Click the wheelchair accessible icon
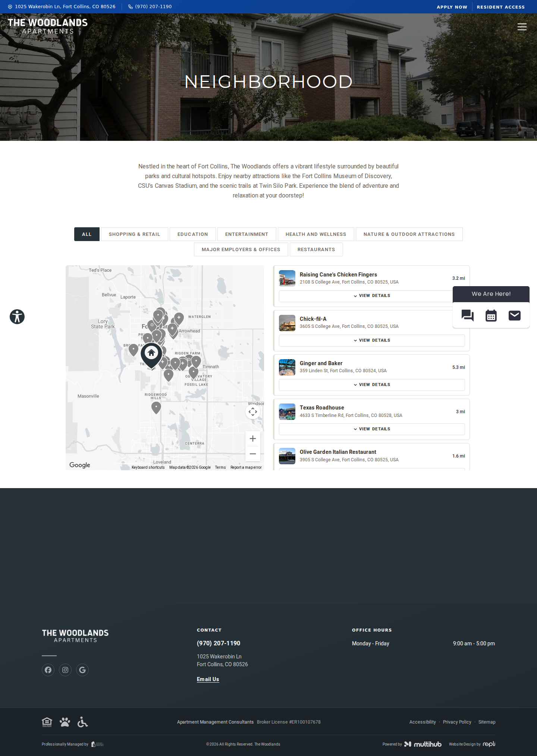The width and height of the screenshot is (537, 756). tap(82, 722)
